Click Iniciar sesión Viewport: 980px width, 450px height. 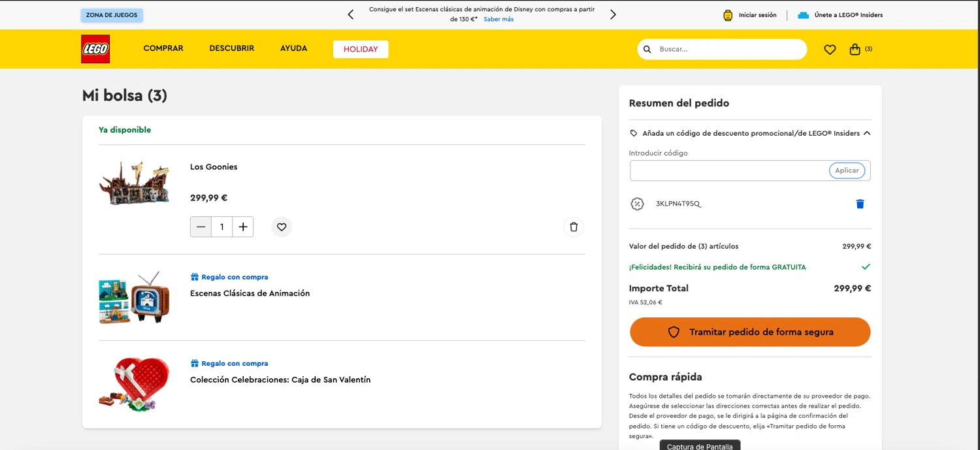(x=758, y=15)
